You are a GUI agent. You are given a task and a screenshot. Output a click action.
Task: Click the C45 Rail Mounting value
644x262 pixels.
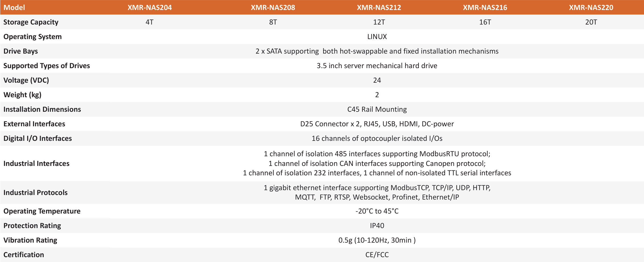pos(377,109)
